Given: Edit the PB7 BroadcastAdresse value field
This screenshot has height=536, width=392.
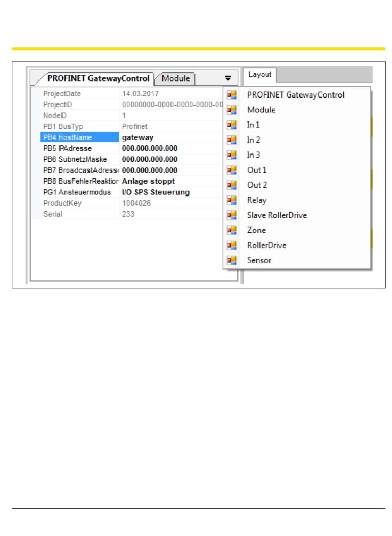Looking at the screenshot, I should (150, 170).
